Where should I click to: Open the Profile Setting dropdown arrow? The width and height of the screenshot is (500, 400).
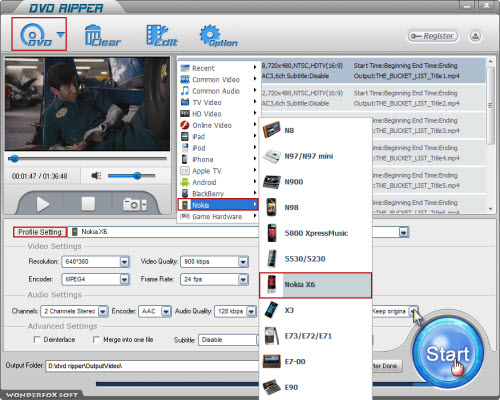point(403,232)
